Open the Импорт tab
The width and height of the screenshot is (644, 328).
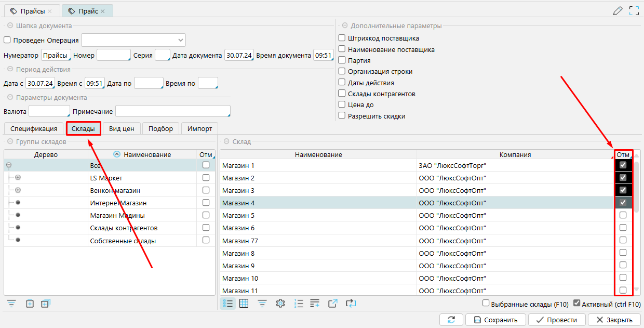click(x=200, y=128)
